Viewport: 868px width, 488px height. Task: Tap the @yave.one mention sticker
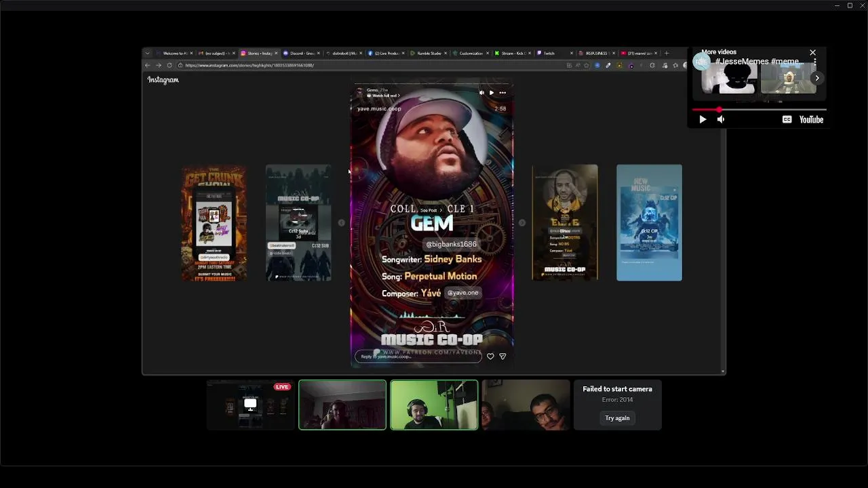pos(462,293)
